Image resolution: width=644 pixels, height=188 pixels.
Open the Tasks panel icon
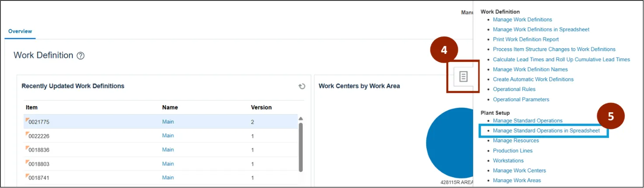coord(463,77)
